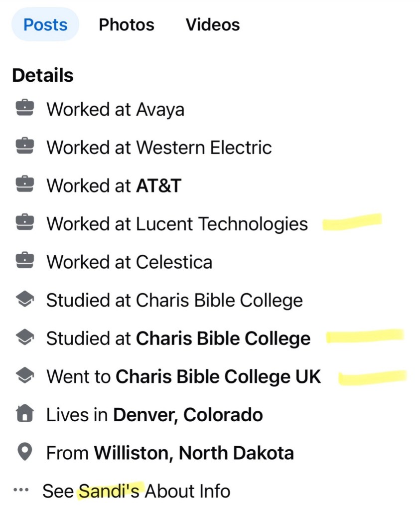The width and height of the screenshot is (420, 510).
Task: Click briefcase icon beside Celestica
Action: [24, 261]
